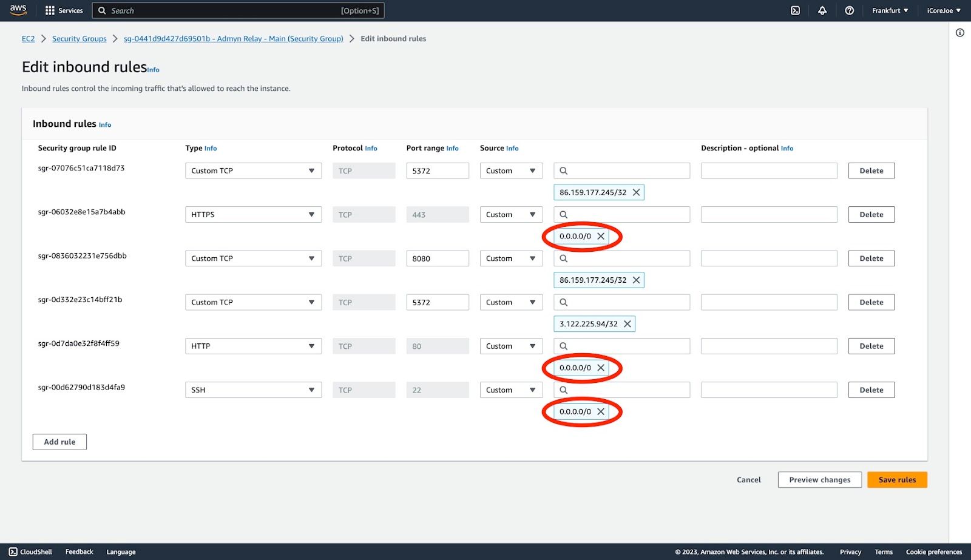This screenshot has width=971, height=560.
Task: Open Info link for Description column
Action: 787,148
